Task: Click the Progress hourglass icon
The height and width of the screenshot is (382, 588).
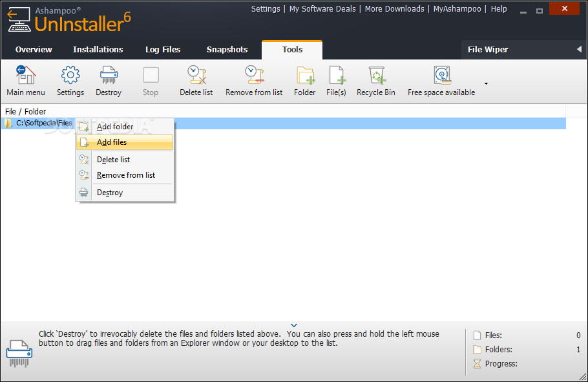Action: pos(477,364)
